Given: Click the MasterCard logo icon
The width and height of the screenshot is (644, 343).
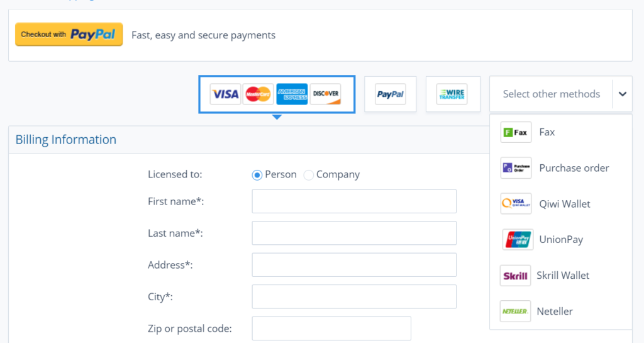Looking at the screenshot, I should coord(258,94).
